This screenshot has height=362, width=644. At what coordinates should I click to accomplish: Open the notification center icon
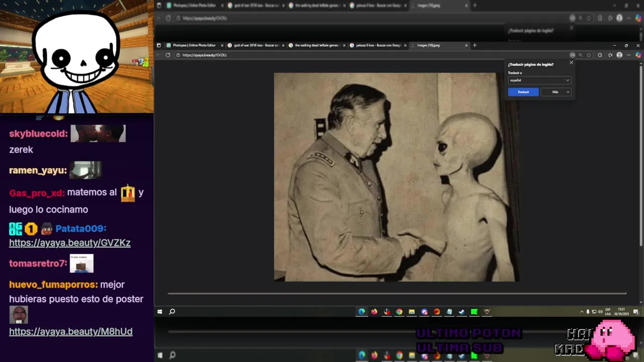tap(636, 312)
